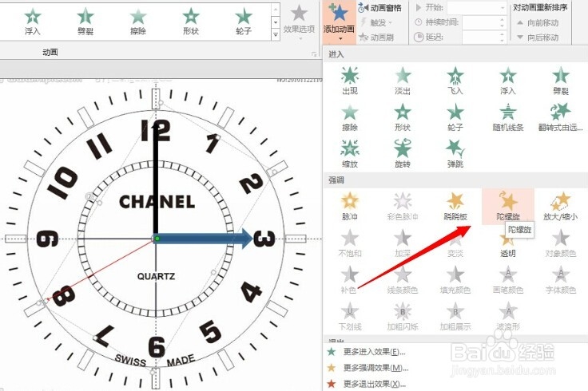Select the CHANEL text on the clock

click(x=157, y=202)
